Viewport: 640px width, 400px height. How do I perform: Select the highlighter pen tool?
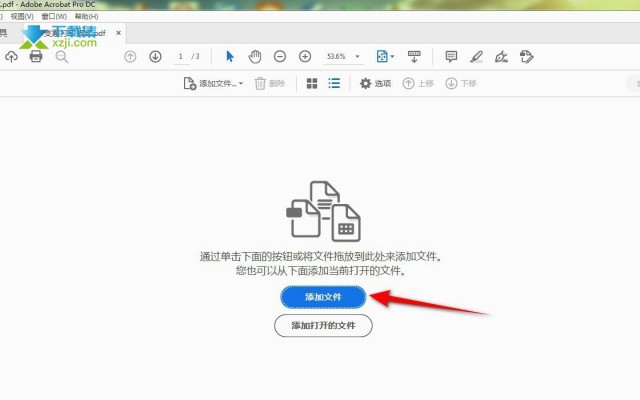click(x=476, y=56)
